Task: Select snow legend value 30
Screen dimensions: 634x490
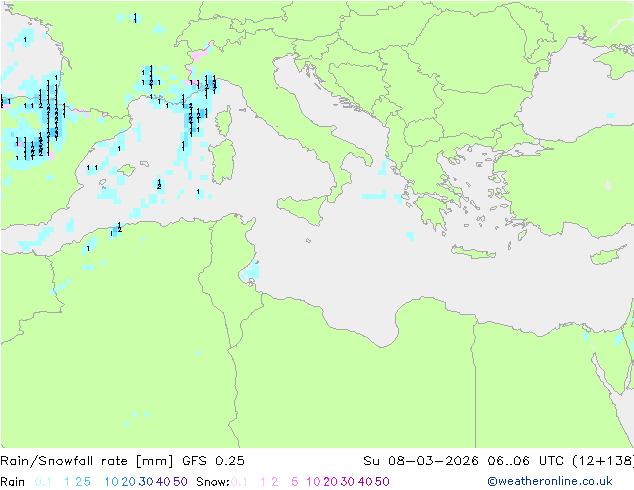Action: coord(348,482)
